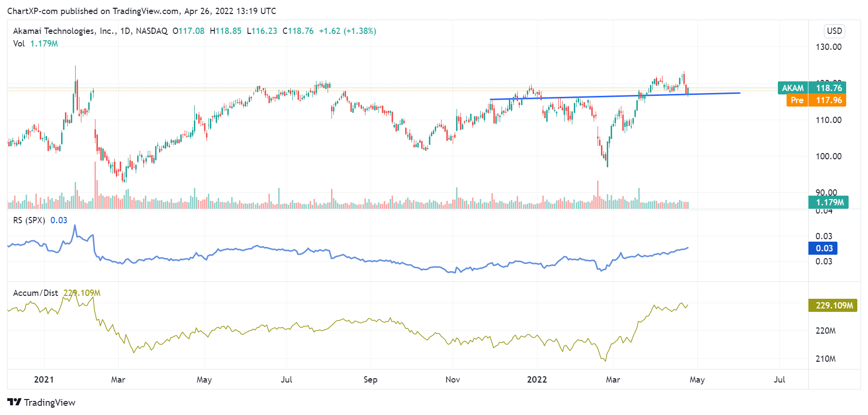This screenshot has height=415, width=868.
Task: Click the USD currency button
Action: pos(834,31)
